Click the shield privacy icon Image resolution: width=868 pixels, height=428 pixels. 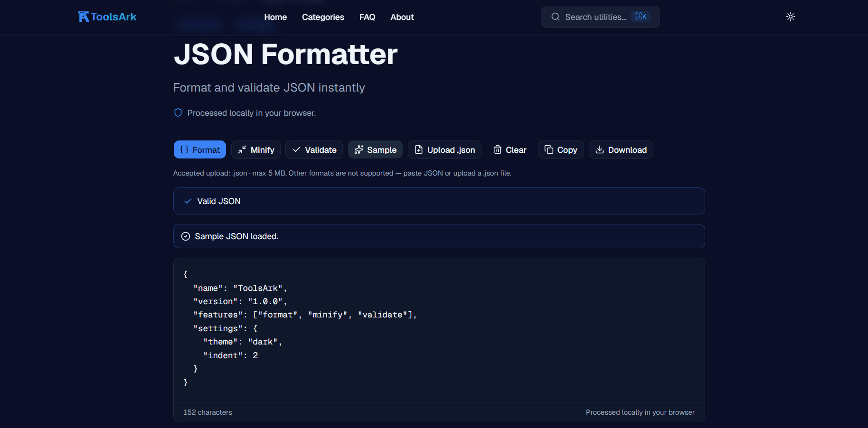point(178,112)
